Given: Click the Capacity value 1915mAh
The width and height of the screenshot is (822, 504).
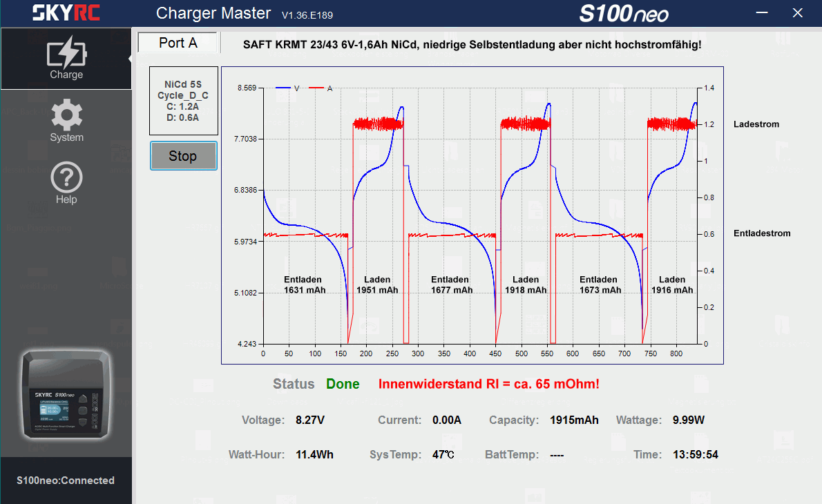Looking at the screenshot, I should coord(574,420).
